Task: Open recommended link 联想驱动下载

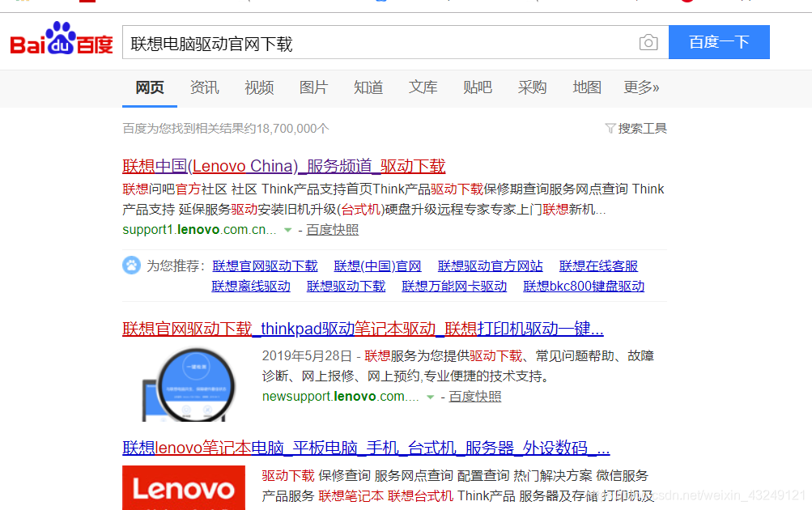Action: click(x=346, y=287)
